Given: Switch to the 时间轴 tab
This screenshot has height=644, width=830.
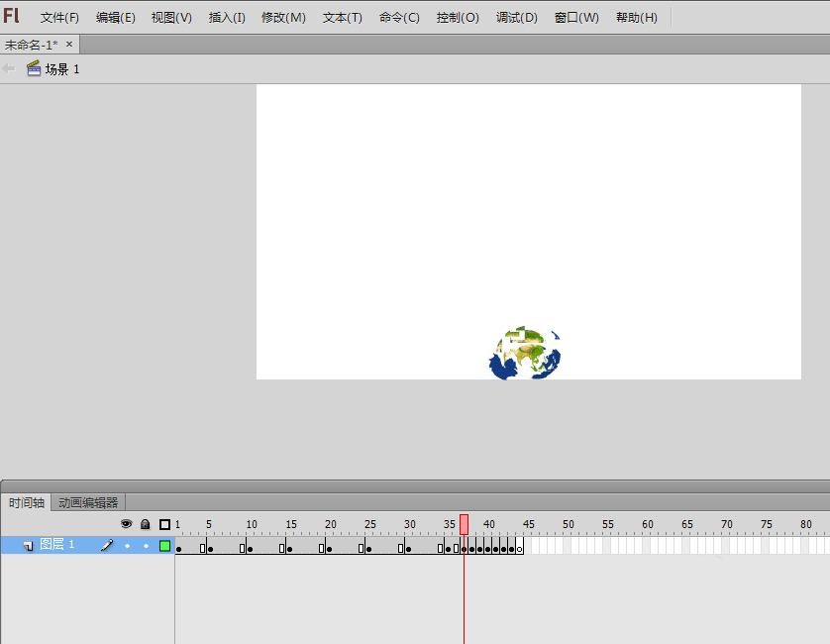Looking at the screenshot, I should click(27, 502).
